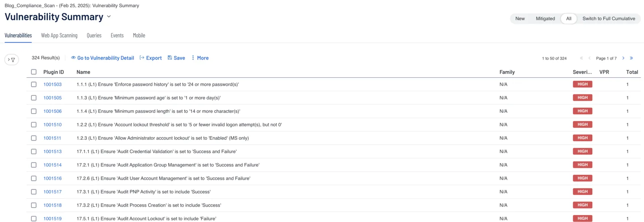
Task: Open plugin ID 1001503 link
Action: point(52,84)
